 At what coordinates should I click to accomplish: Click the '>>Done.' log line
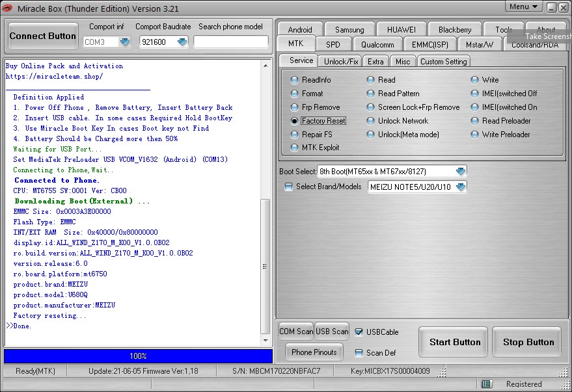tap(19, 326)
